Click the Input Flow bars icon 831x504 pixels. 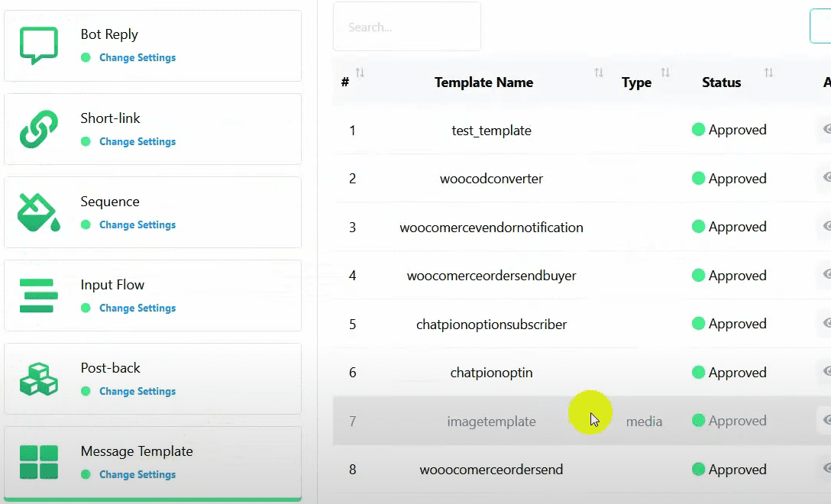[x=38, y=296]
